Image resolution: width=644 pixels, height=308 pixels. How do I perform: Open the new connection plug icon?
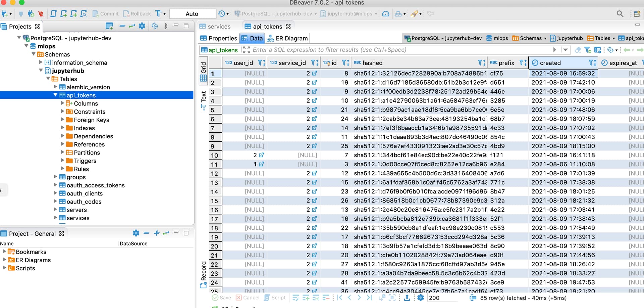pos(5,14)
